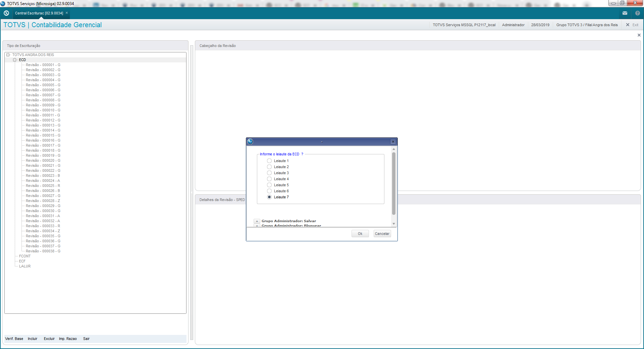Collapse the TOTVS ANGRA DOS REIS tree node
This screenshot has height=349, width=644.
(x=8, y=55)
